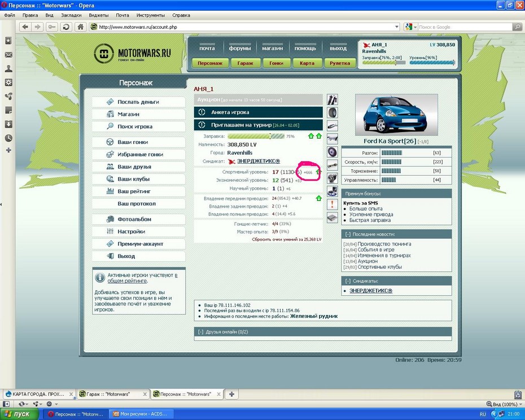This screenshot has height=420, width=525.
Task: Open the password wand key button
Action: click(51, 27)
